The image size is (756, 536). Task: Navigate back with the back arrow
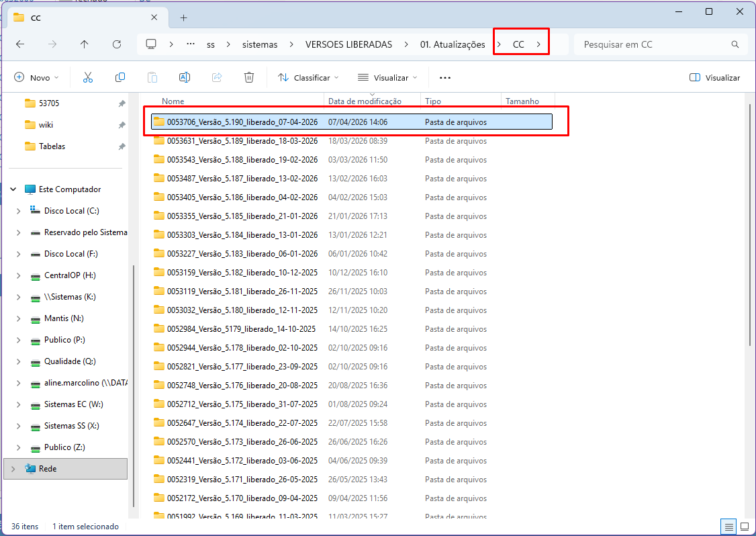pyautogui.click(x=20, y=44)
